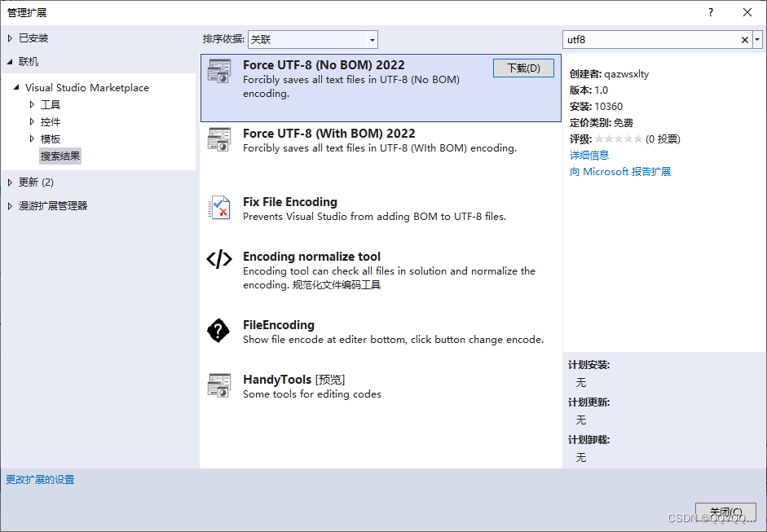Select the 模板 category label

[51, 138]
